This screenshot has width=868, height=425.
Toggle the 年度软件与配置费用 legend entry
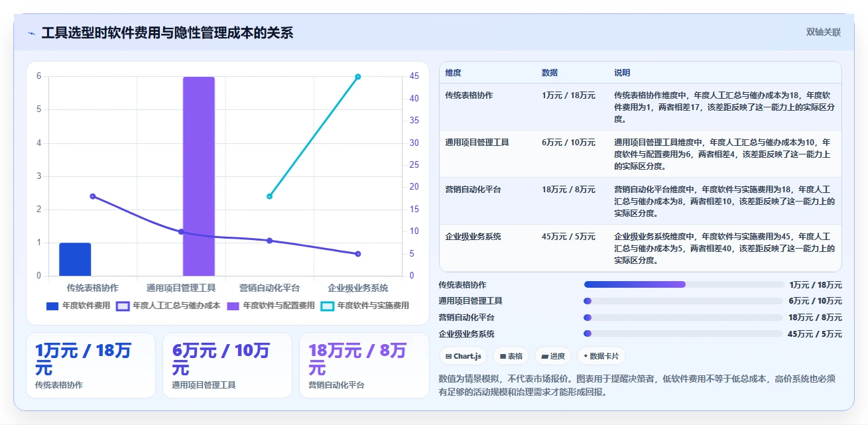[x=271, y=306]
